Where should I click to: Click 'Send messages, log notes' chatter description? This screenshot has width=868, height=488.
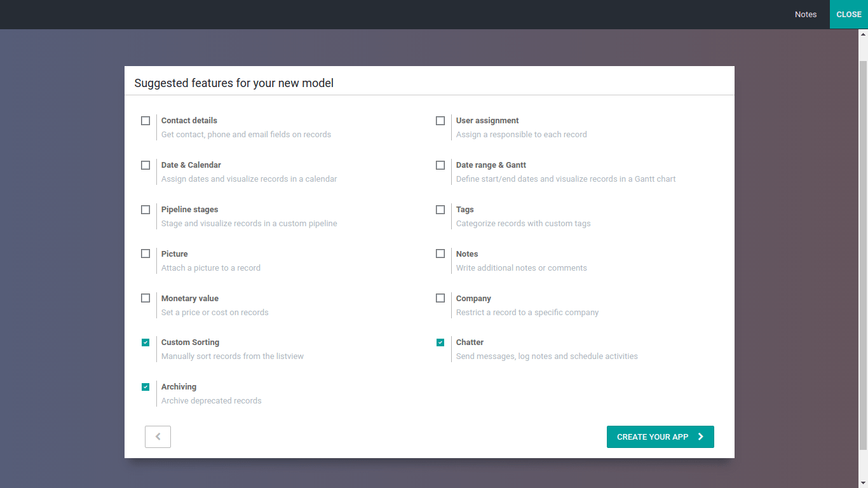[x=547, y=356]
